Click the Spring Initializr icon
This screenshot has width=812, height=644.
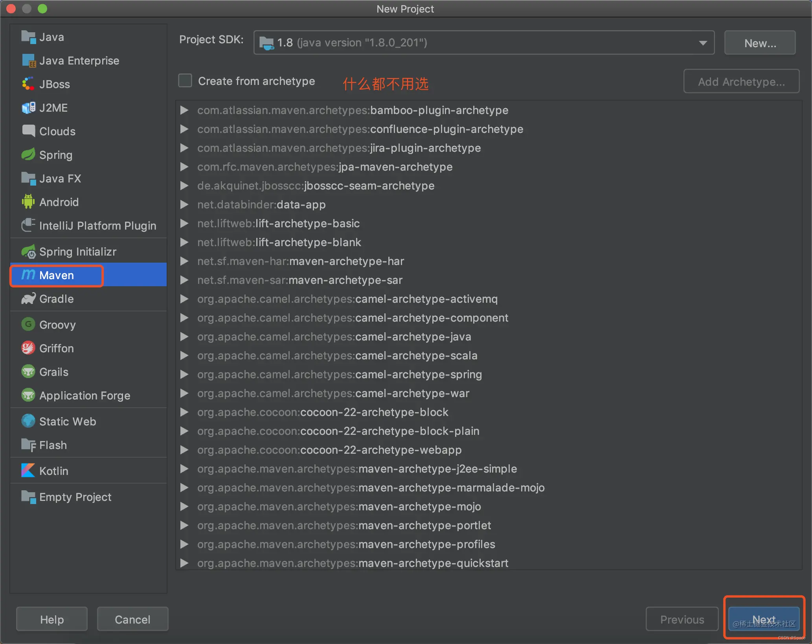click(x=28, y=252)
